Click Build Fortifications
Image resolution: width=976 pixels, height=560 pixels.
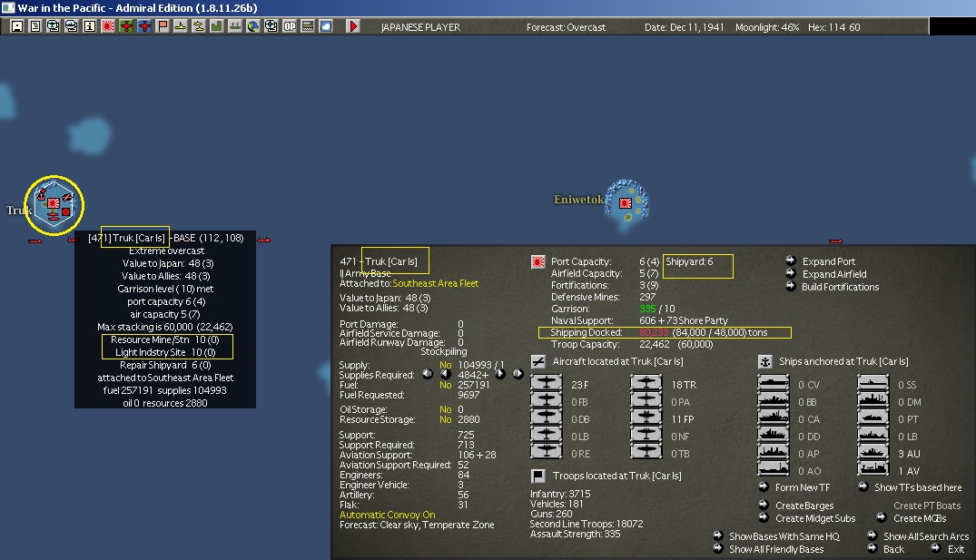click(841, 287)
